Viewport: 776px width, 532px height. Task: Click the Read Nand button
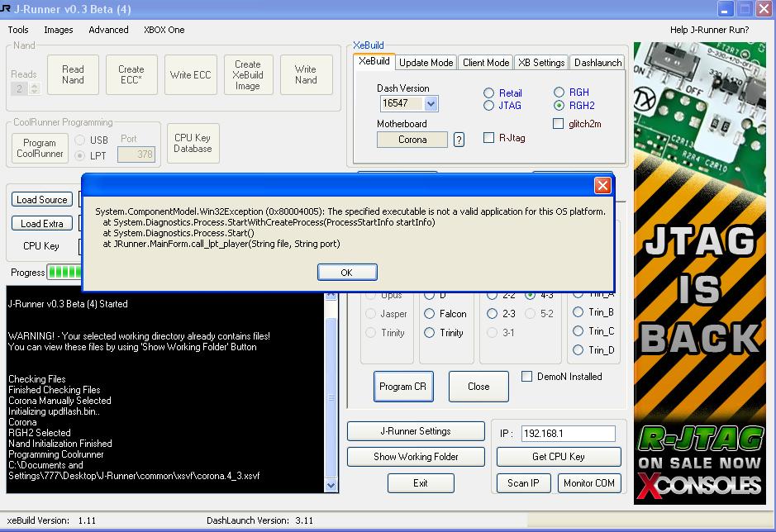[x=74, y=74]
